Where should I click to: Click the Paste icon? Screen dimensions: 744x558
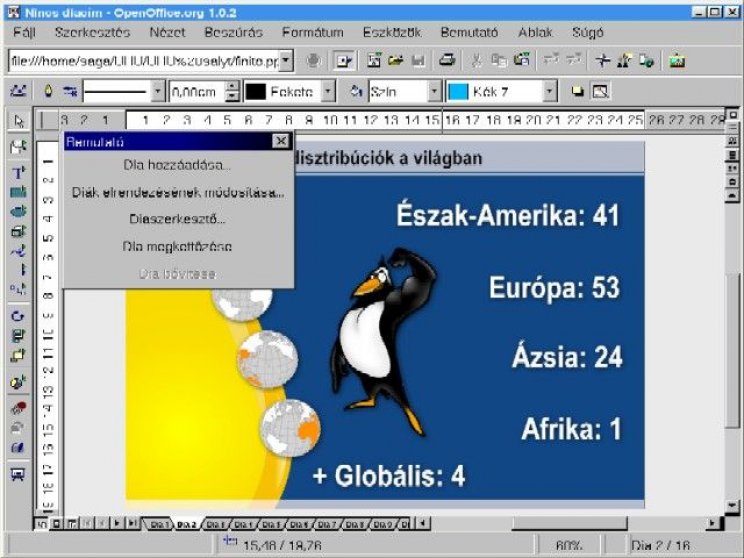tap(521, 60)
